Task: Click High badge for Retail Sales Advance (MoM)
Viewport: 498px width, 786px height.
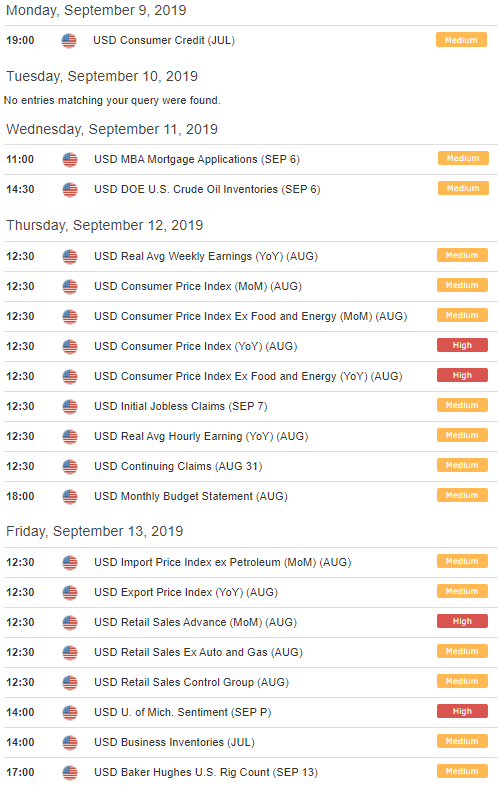Action: point(462,621)
